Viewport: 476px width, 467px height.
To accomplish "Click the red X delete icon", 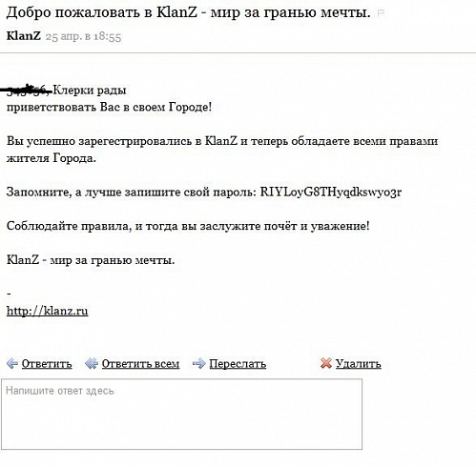I will pyautogui.click(x=326, y=363).
